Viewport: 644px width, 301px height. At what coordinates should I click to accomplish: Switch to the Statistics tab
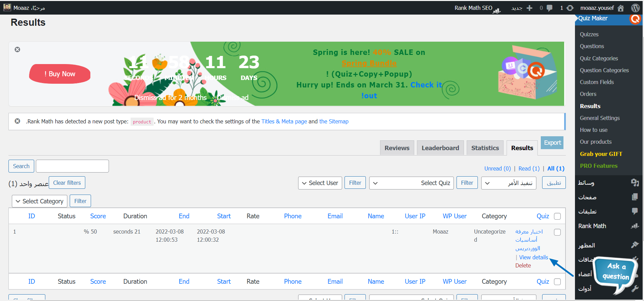(485, 148)
